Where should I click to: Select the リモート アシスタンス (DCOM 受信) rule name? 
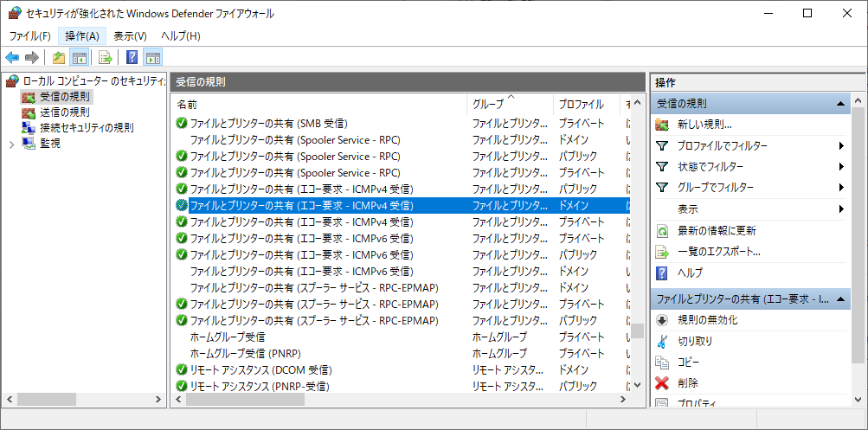tap(260, 369)
